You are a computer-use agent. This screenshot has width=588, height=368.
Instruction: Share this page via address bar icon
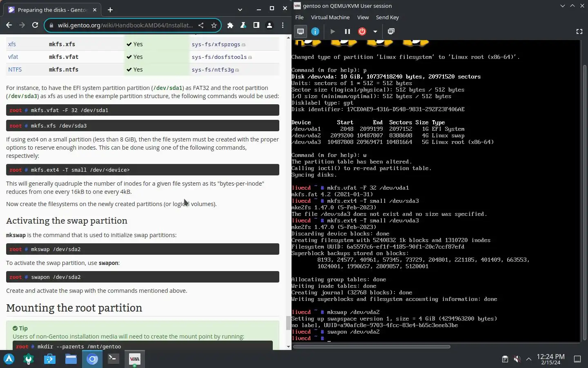[201, 25]
